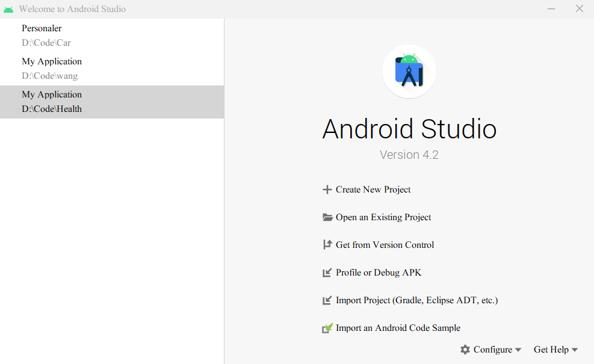Image resolution: width=594 pixels, height=364 pixels.
Task: Click the Version 4.2 label under the title
Action: pyautogui.click(x=409, y=155)
